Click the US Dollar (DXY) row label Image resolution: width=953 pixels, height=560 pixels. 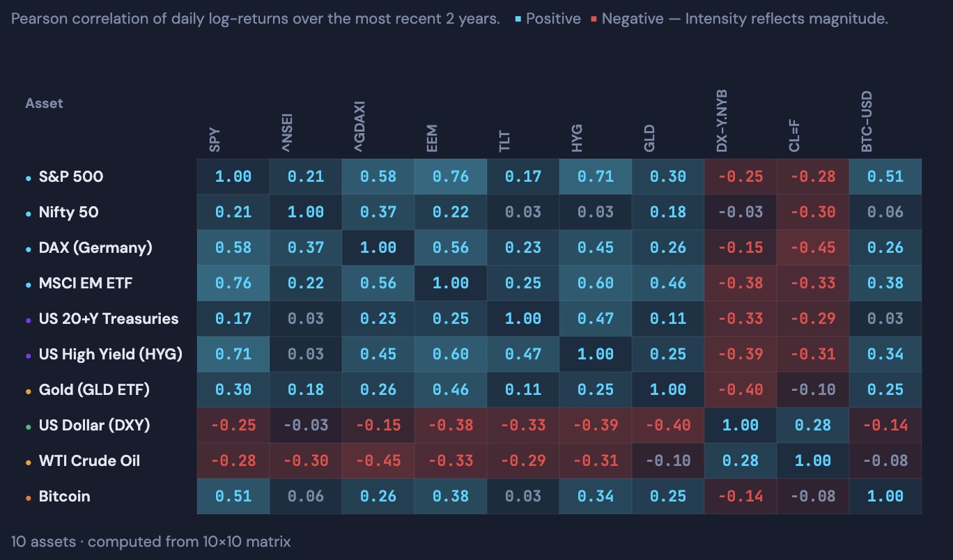[x=95, y=426]
